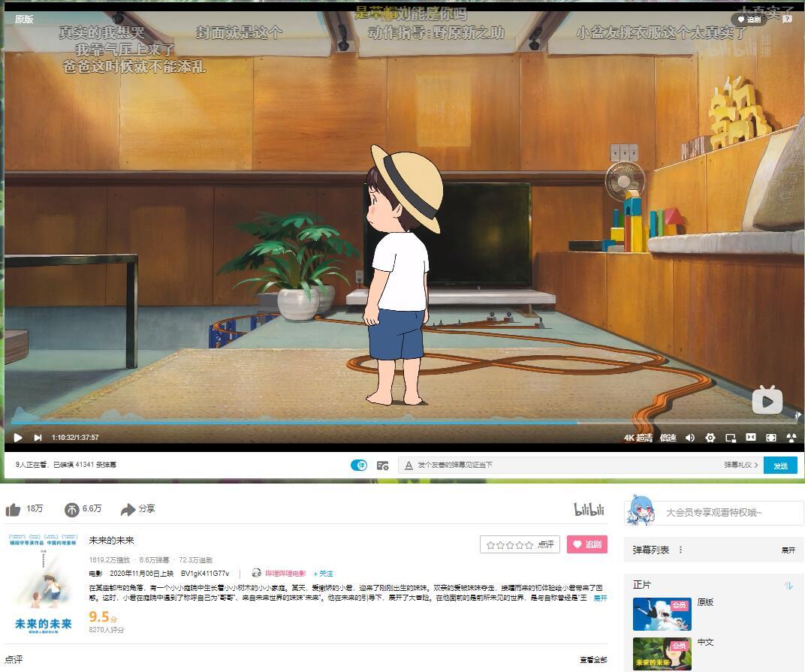
Task: View all reviews via 查看全部
Action: click(593, 660)
